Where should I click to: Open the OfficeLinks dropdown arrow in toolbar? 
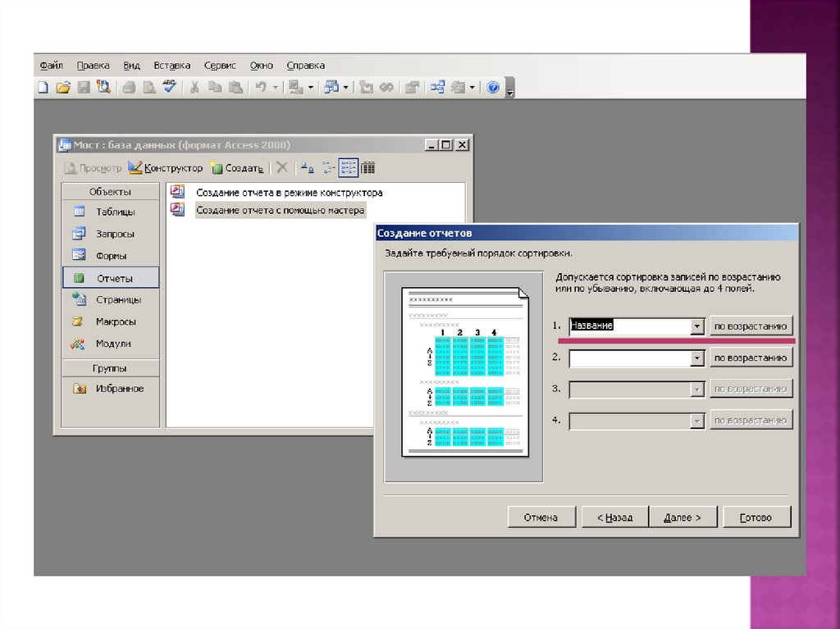[311, 87]
